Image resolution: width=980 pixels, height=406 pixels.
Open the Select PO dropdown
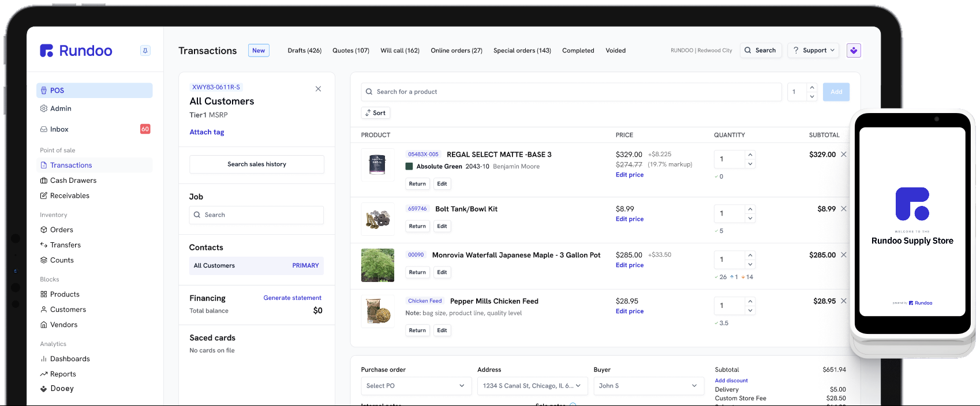coord(416,386)
